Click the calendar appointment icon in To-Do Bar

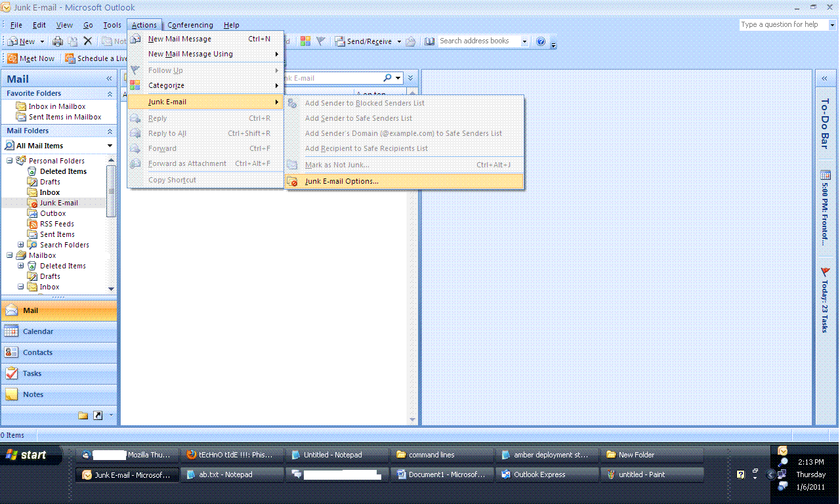pos(825,175)
